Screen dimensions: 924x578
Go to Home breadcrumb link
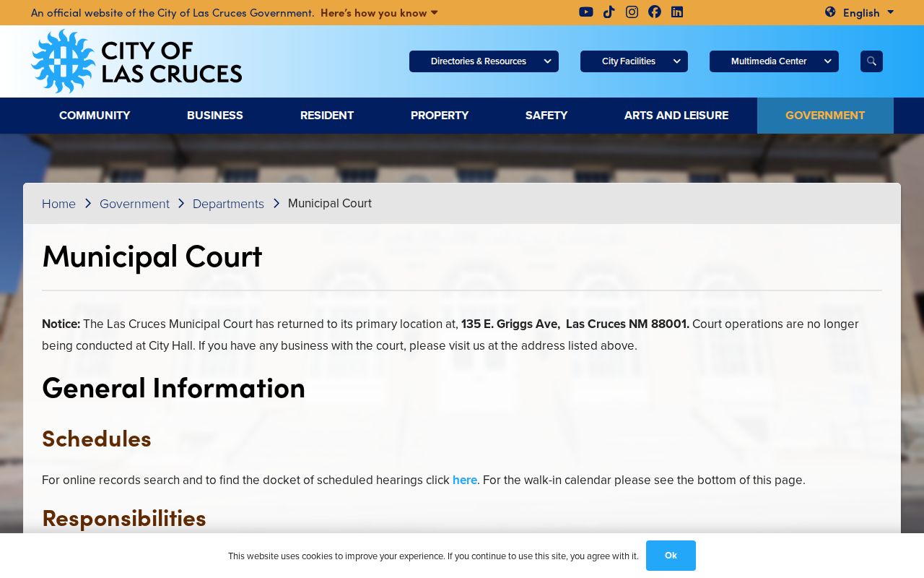coord(58,204)
